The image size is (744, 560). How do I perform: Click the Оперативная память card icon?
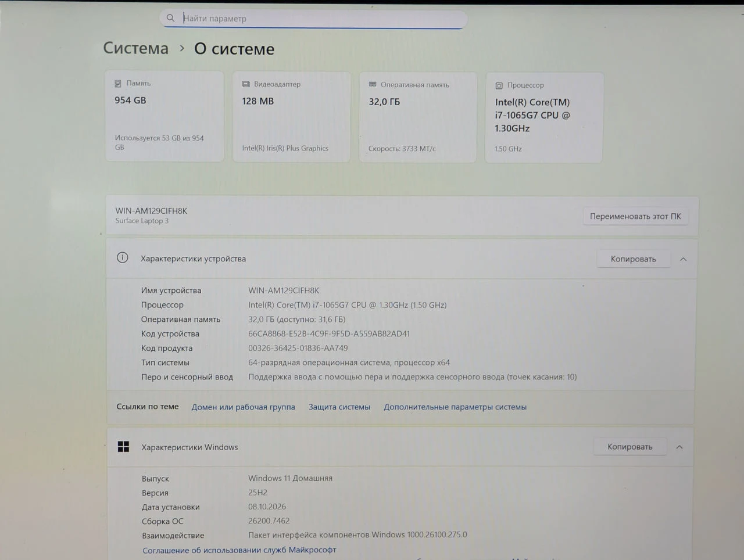(x=373, y=85)
